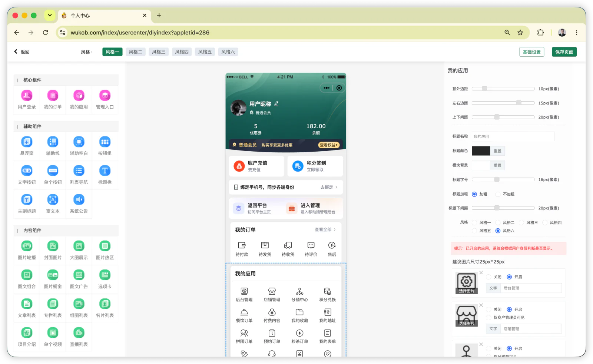
Task: Reset the 模块背景 with 重置
Action: (x=497, y=165)
